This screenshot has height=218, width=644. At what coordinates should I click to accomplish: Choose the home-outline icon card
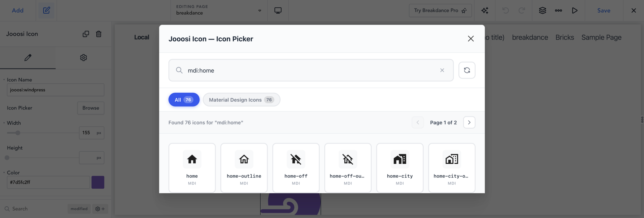(244, 168)
